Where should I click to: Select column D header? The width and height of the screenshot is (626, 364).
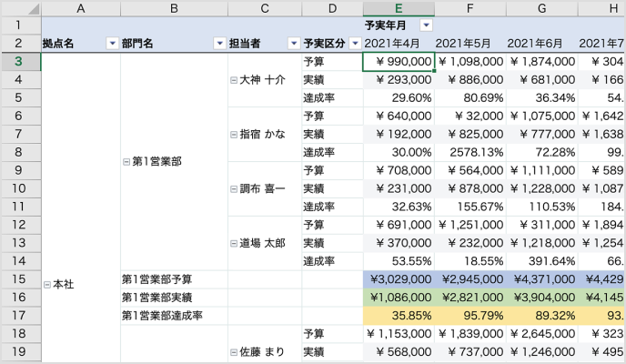click(x=332, y=8)
